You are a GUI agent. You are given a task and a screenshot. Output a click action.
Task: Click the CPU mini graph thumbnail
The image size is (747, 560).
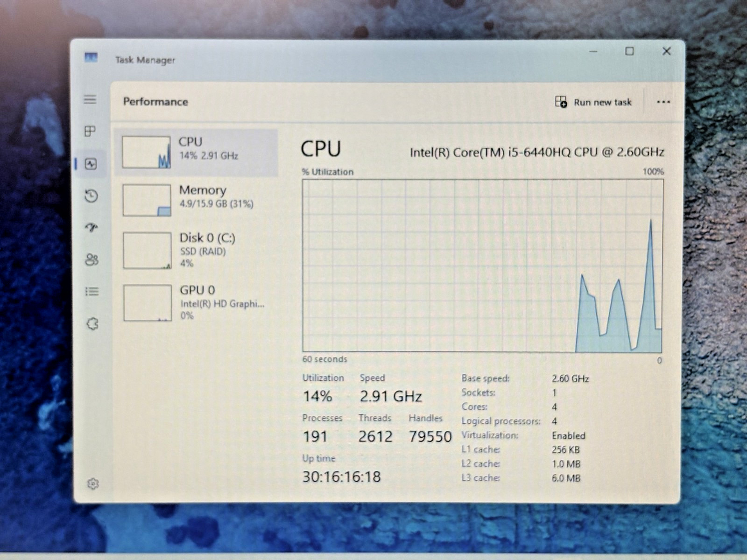146,152
